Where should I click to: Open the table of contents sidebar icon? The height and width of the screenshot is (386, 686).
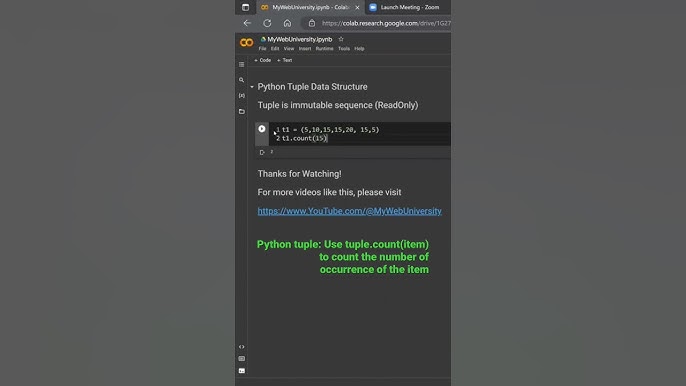coord(242,64)
